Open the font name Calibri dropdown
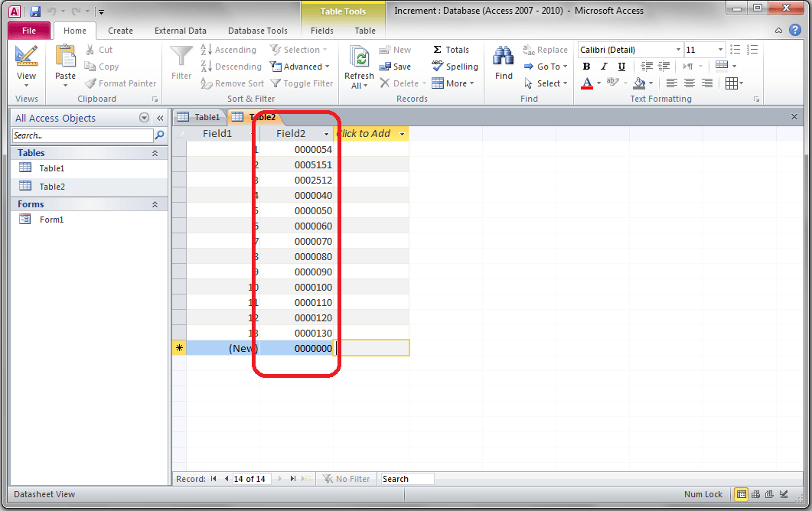Image resolution: width=812 pixels, height=511 pixels. 678,50
